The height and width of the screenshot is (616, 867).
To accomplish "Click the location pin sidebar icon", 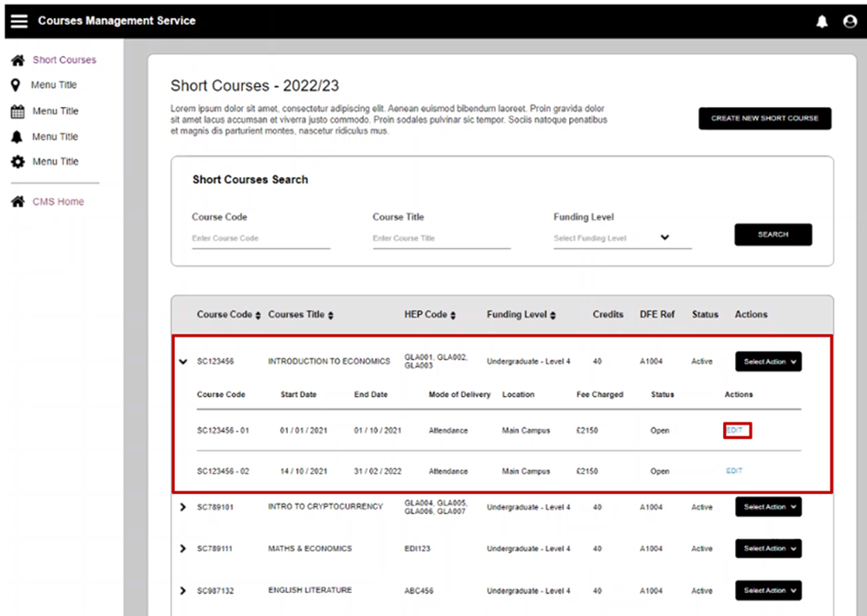I will tap(16, 85).
